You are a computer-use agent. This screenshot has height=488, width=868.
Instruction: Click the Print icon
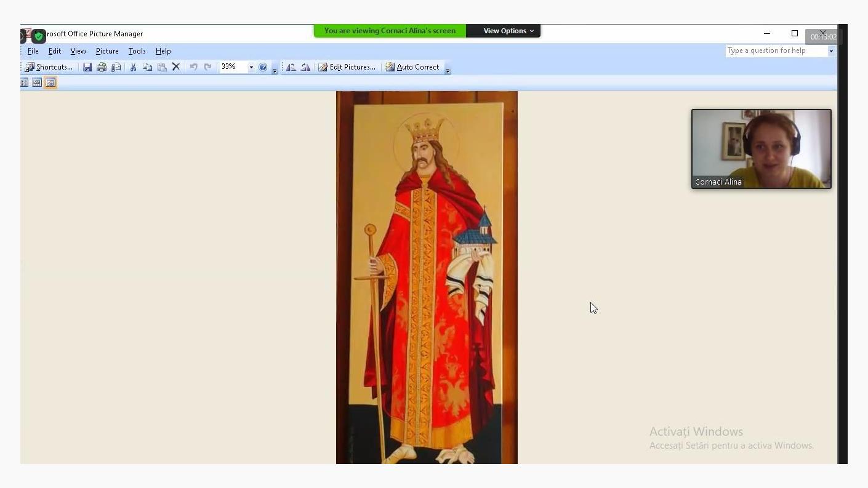point(102,66)
